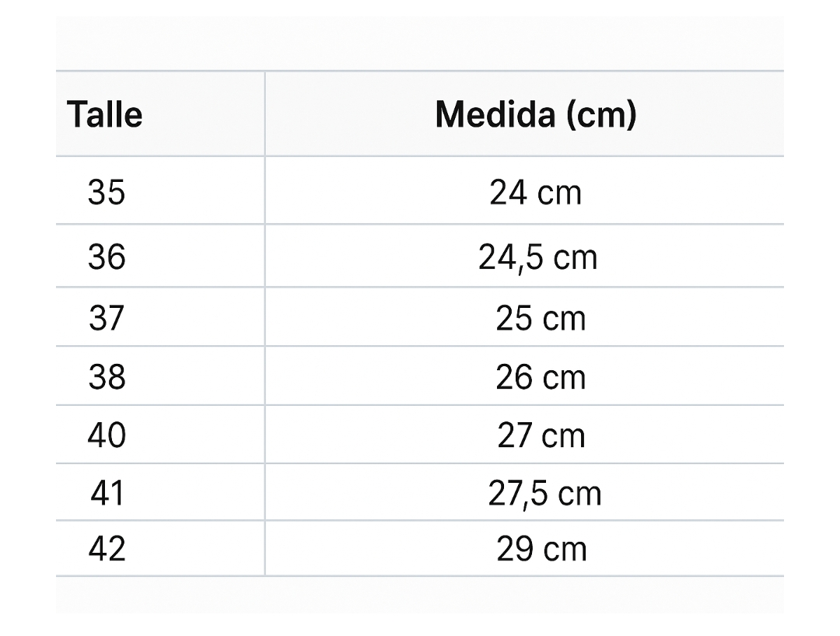Click the border line beneath the Medida header
840x636 pixels.
[536, 156]
